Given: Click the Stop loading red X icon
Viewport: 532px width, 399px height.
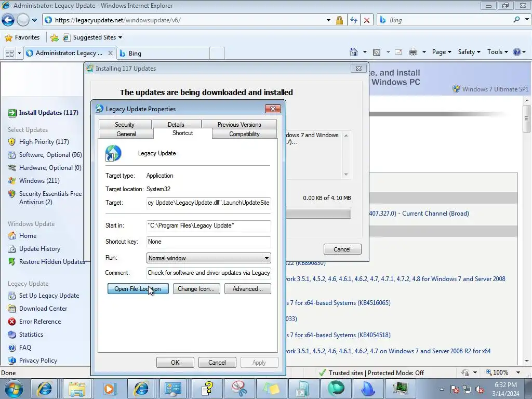Looking at the screenshot, I should 367,20.
